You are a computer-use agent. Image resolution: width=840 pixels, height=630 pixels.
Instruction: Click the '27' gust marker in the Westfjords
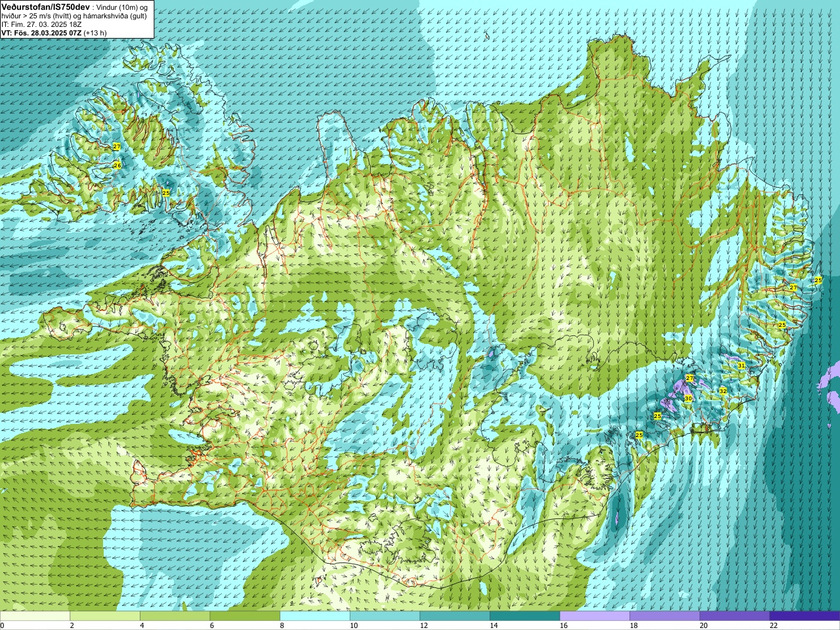[117, 146]
